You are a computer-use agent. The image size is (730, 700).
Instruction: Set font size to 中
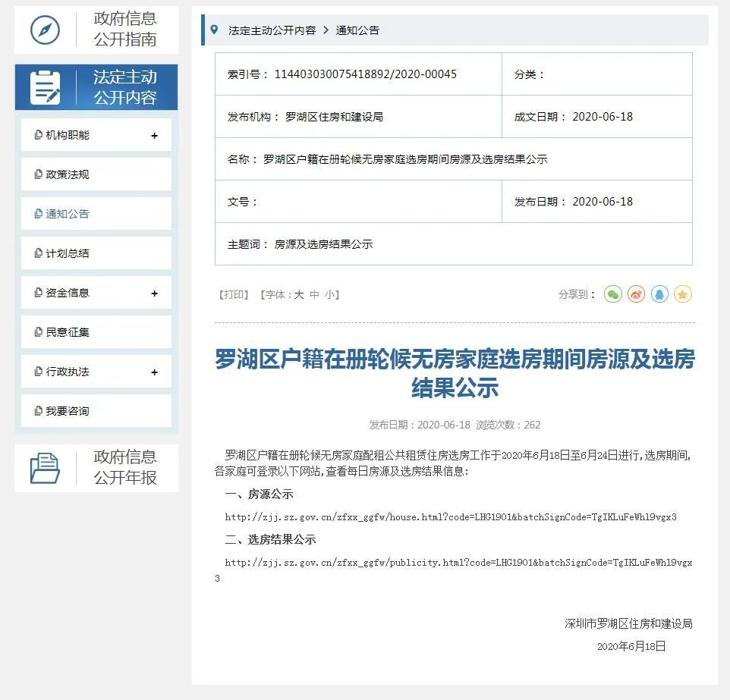pos(314,294)
